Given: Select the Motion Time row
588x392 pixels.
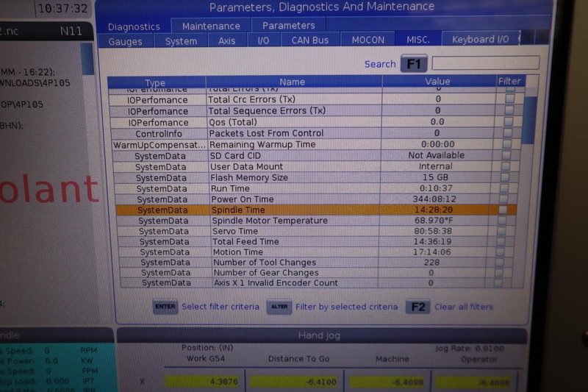Looking at the screenshot, I should [315, 252].
